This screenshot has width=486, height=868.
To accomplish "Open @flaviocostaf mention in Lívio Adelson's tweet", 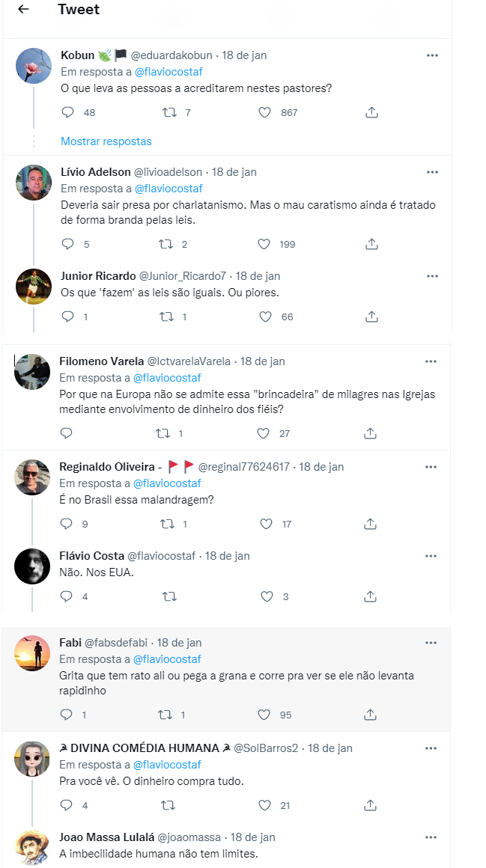I will [x=168, y=189].
